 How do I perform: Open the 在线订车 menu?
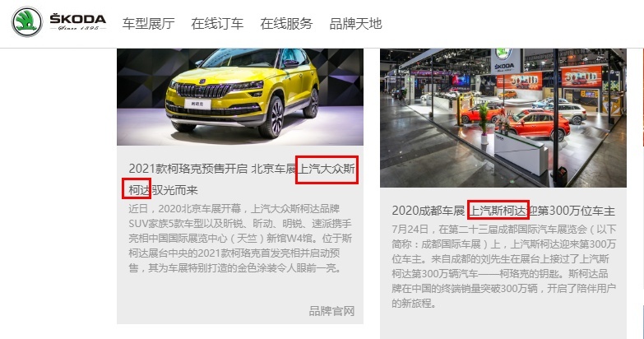point(217,23)
